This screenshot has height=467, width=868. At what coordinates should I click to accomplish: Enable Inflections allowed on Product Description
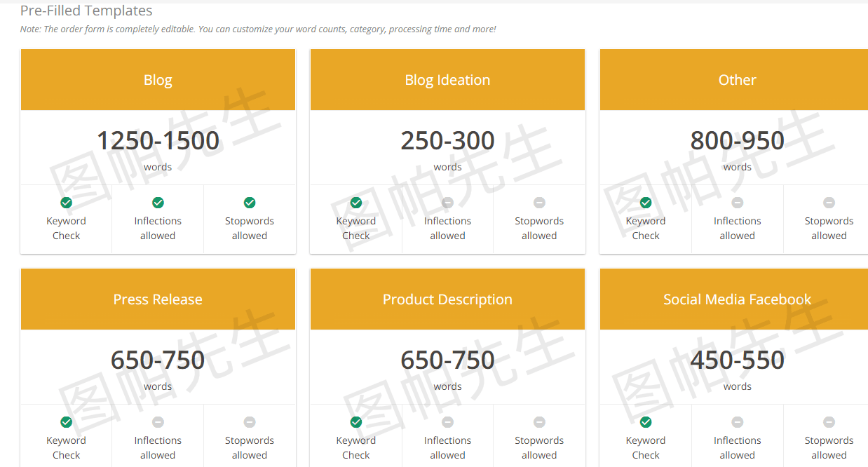[447, 422]
